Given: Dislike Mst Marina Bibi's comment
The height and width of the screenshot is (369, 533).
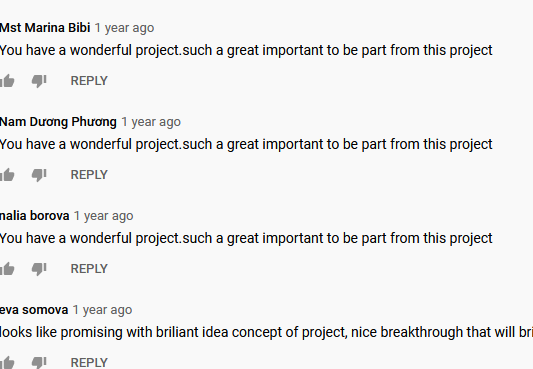Looking at the screenshot, I should pos(39,81).
